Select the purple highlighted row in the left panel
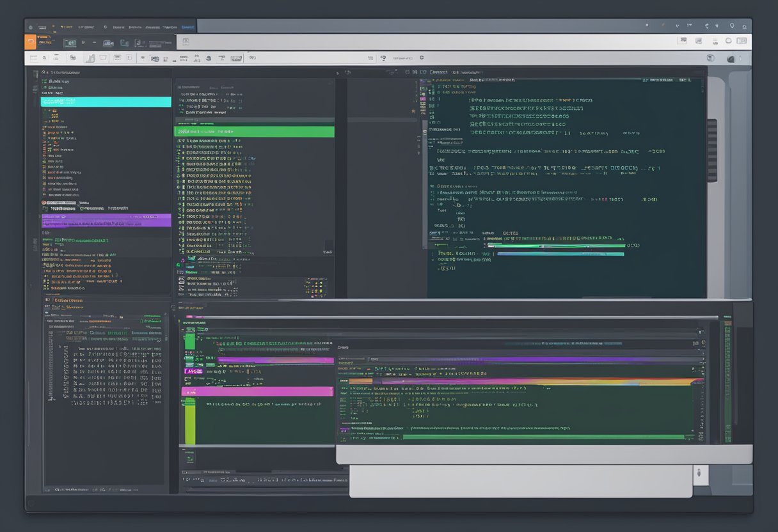 (x=106, y=220)
